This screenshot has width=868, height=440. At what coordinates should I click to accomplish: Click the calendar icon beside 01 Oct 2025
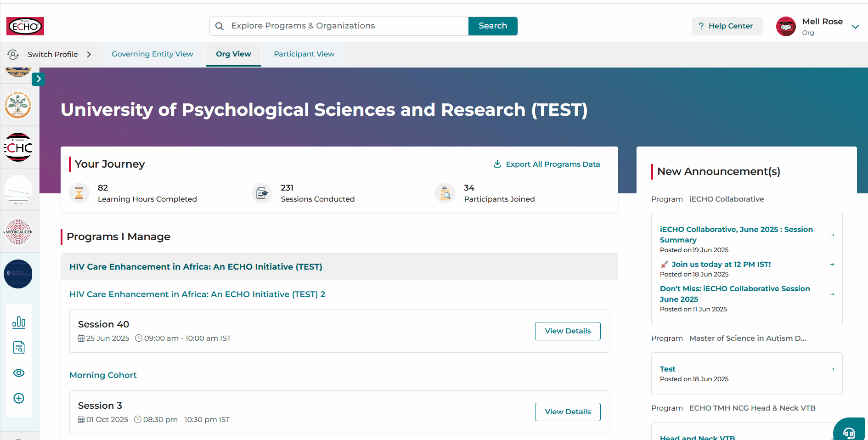click(81, 420)
